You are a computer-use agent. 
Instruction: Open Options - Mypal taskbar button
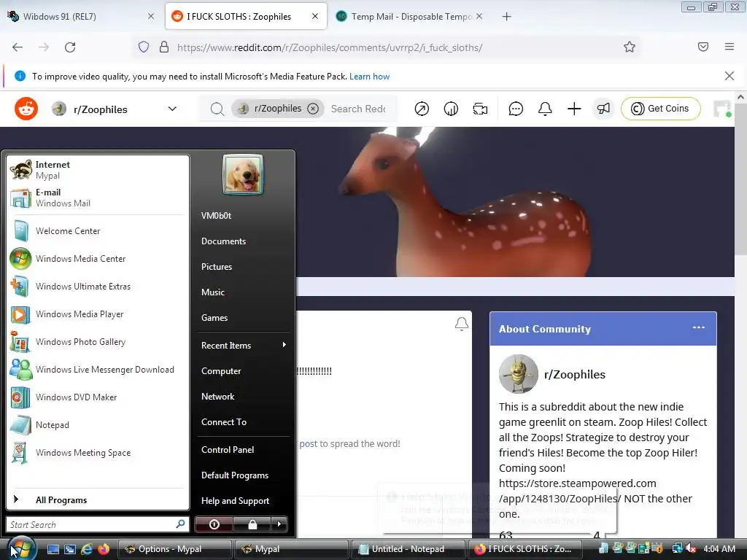coord(174,549)
